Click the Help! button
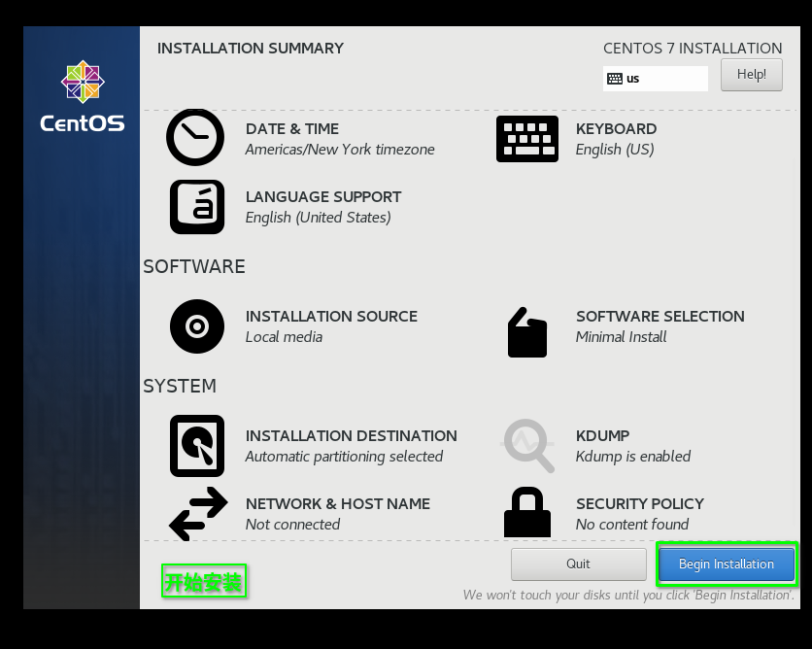 [x=751, y=74]
